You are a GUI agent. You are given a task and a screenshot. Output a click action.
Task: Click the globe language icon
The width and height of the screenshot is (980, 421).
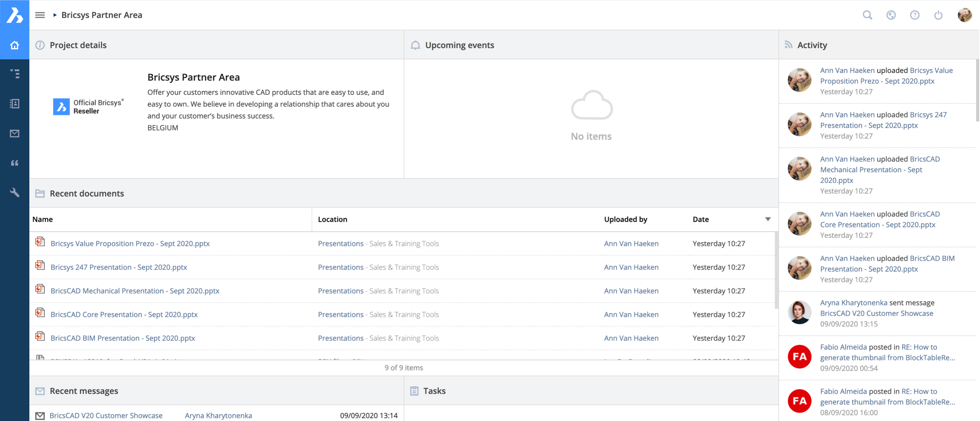point(891,15)
